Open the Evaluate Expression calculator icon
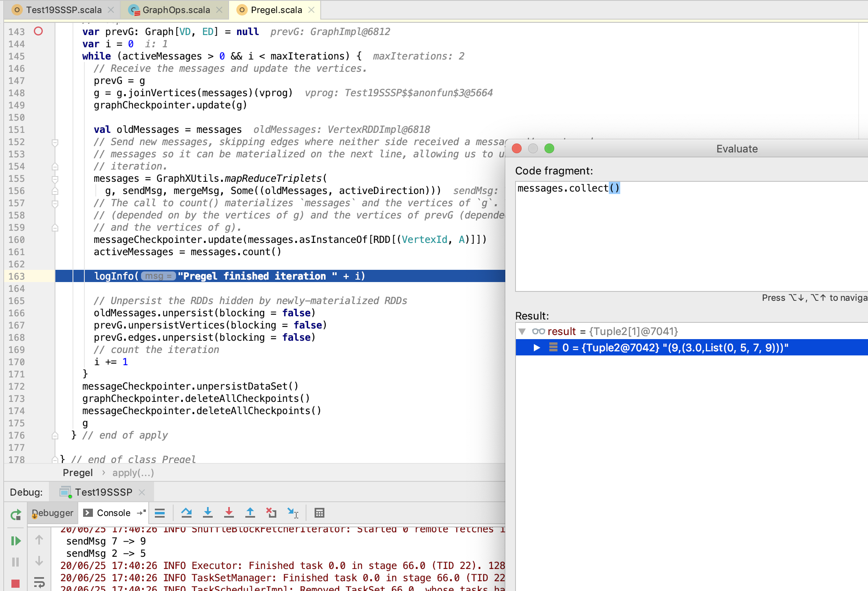 coord(319,513)
